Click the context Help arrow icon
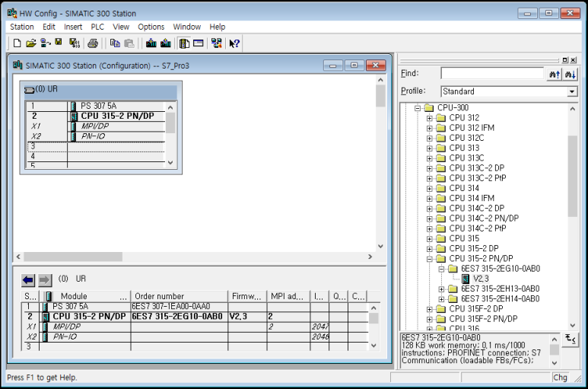Image resolution: width=588 pixels, height=389 pixels. (x=234, y=43)
